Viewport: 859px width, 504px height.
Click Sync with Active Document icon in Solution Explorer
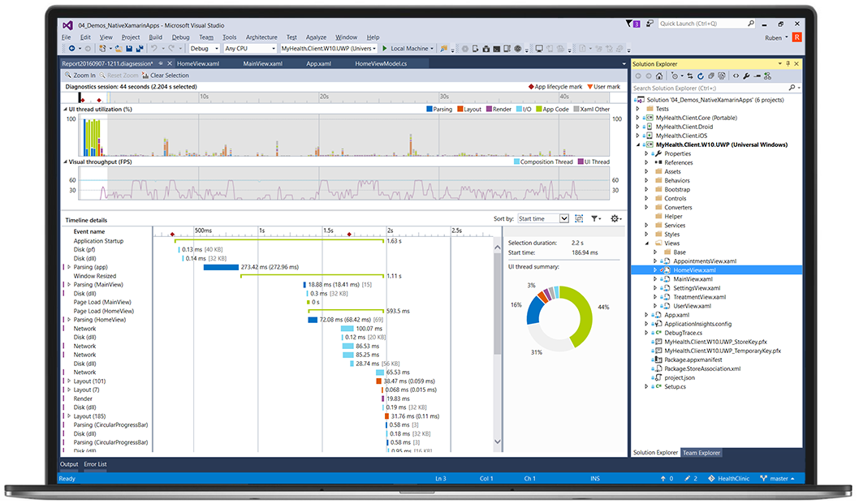(690, 76)
